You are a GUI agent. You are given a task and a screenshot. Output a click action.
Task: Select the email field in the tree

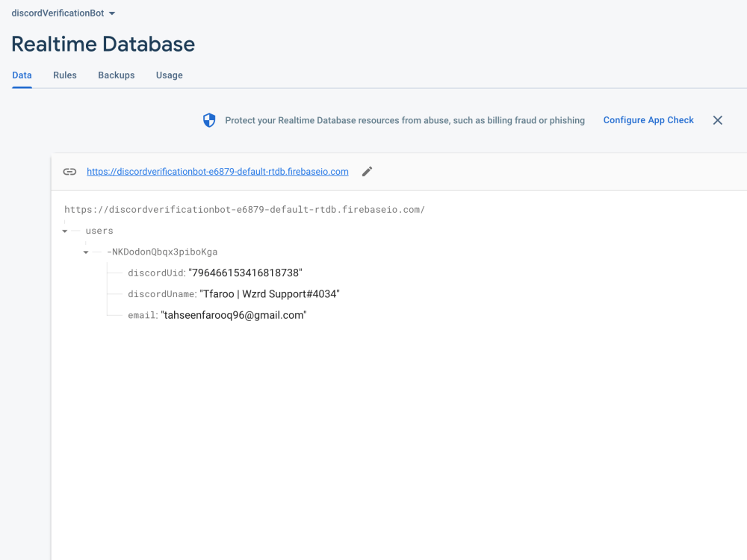(141, 314)
